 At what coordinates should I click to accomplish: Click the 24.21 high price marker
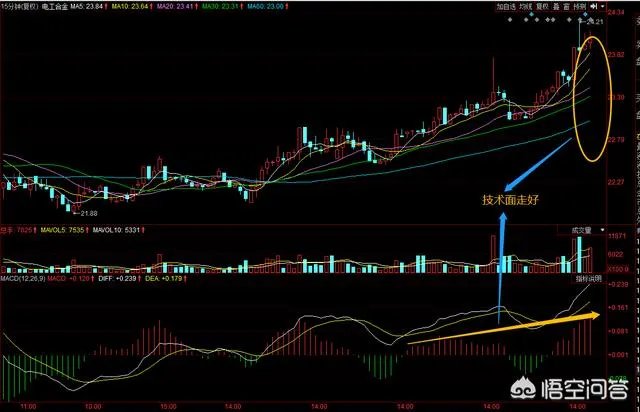pyautogui.click(x=595, y=22)
